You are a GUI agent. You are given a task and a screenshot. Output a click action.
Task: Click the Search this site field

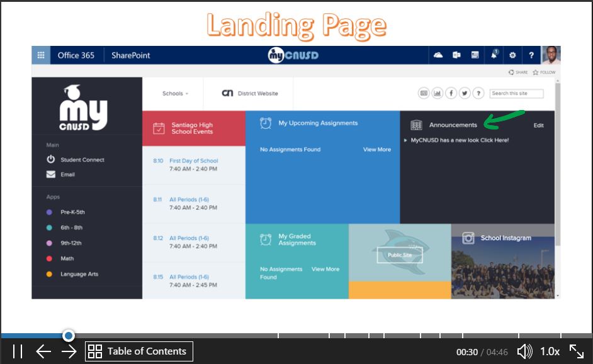point(517,94)
